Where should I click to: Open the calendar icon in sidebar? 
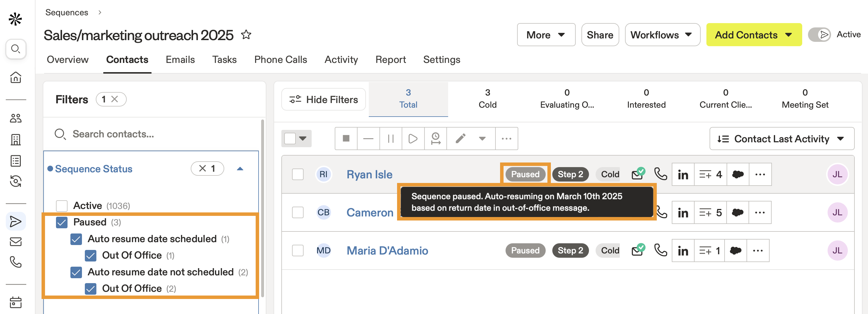[x=16, y=302]
